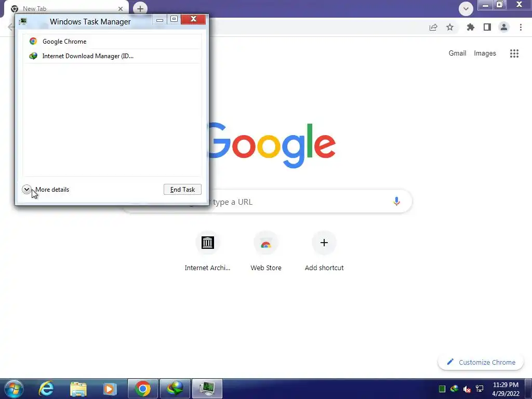The image size is (532, 399).
Task: Select Internet Download Manager task row
Action: (x=113, y=56)
